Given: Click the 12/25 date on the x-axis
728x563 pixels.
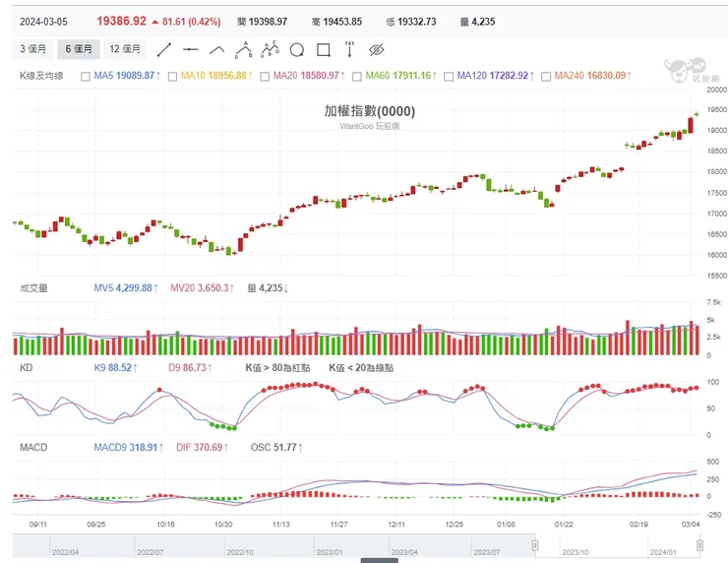Looking at the screenshot, I should pyautogui.click(x=455, y=524).
